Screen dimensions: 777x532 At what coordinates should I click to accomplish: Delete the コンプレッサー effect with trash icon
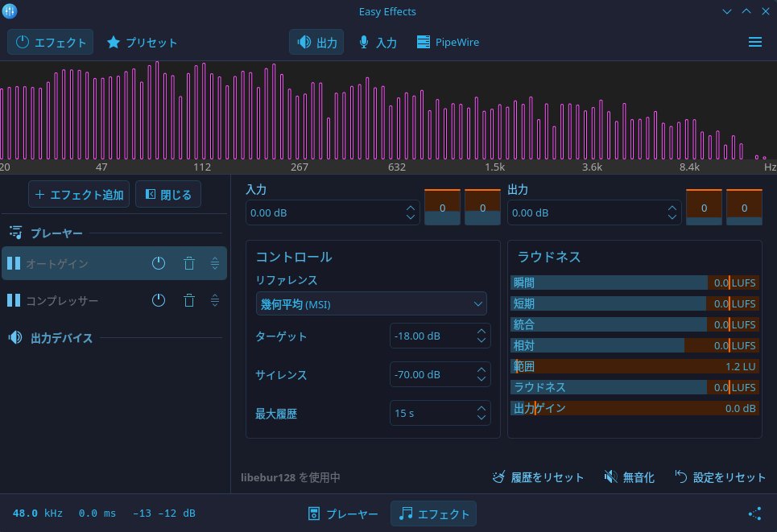click(188, 300)
